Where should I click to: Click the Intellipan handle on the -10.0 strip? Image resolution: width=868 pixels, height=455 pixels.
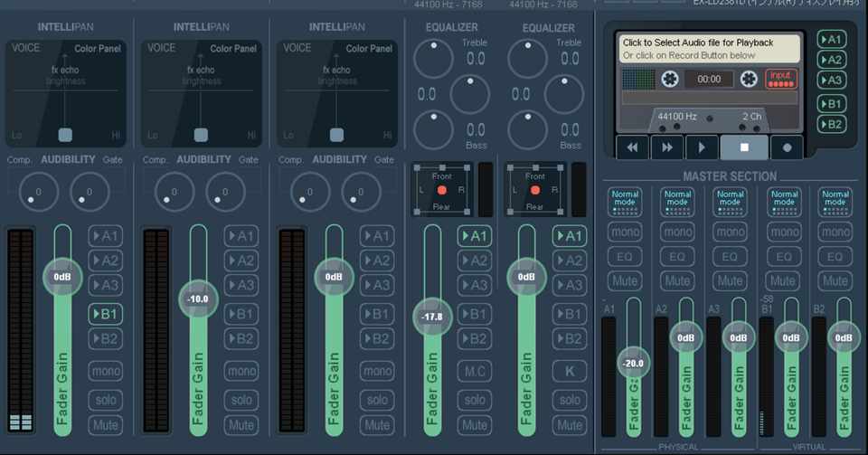point(201,135)
